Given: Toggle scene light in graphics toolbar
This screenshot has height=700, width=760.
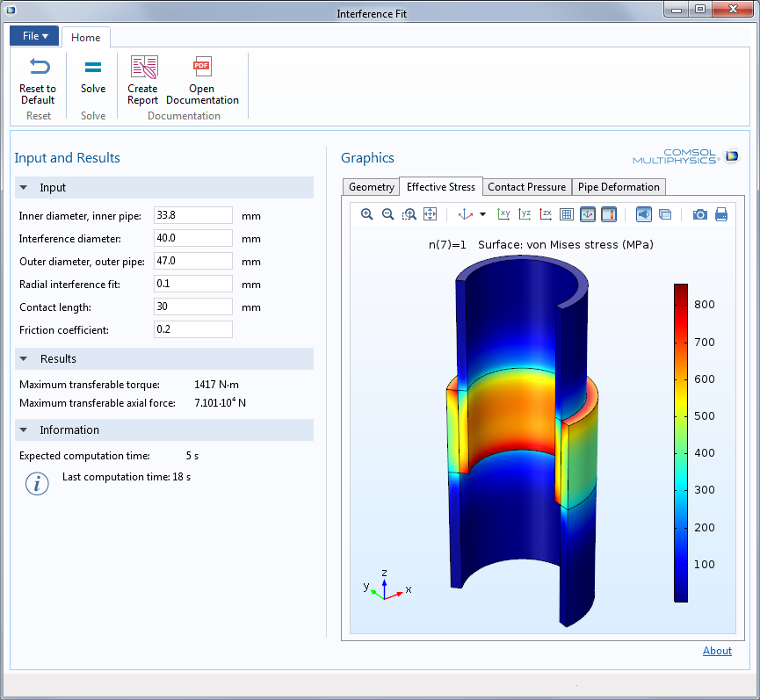Looking at the screenshot, I should 644,214.
